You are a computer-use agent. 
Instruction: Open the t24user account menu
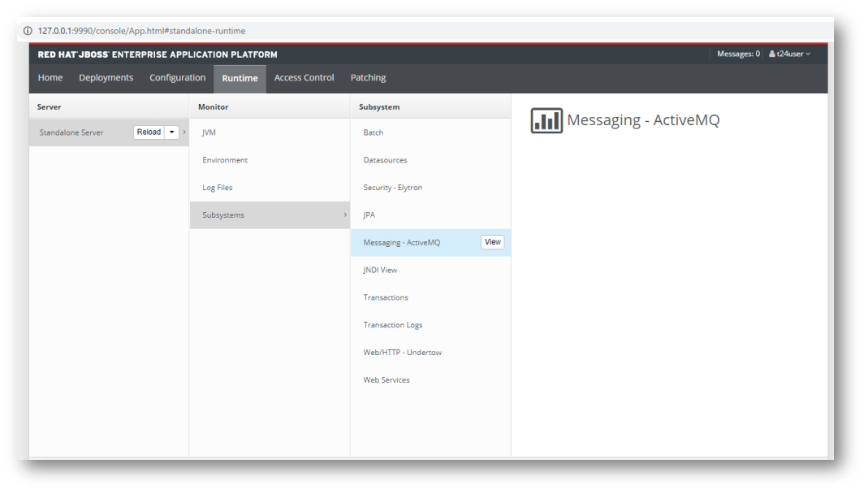tap(790, 54)
